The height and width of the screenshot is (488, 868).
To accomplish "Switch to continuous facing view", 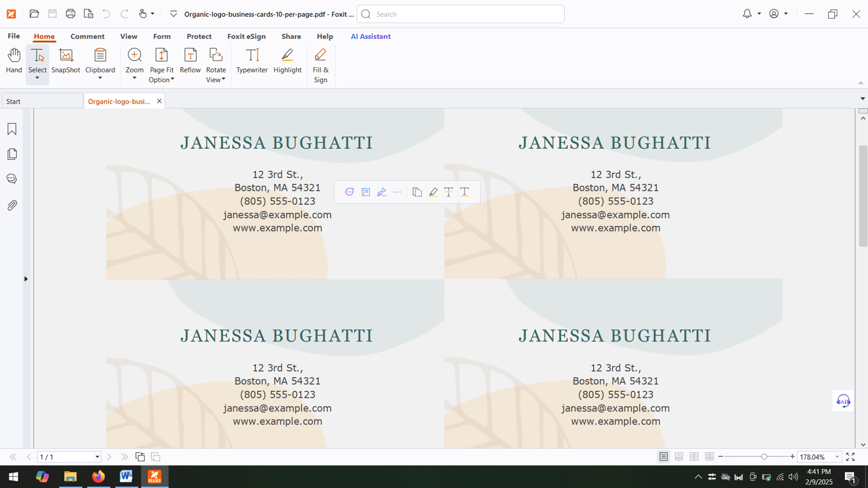I will [x=709, y=457].
